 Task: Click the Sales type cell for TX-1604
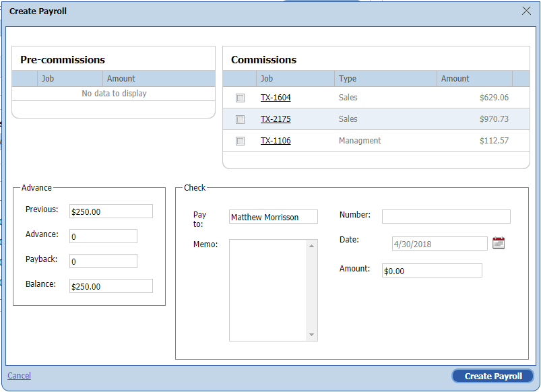(348, 98)
